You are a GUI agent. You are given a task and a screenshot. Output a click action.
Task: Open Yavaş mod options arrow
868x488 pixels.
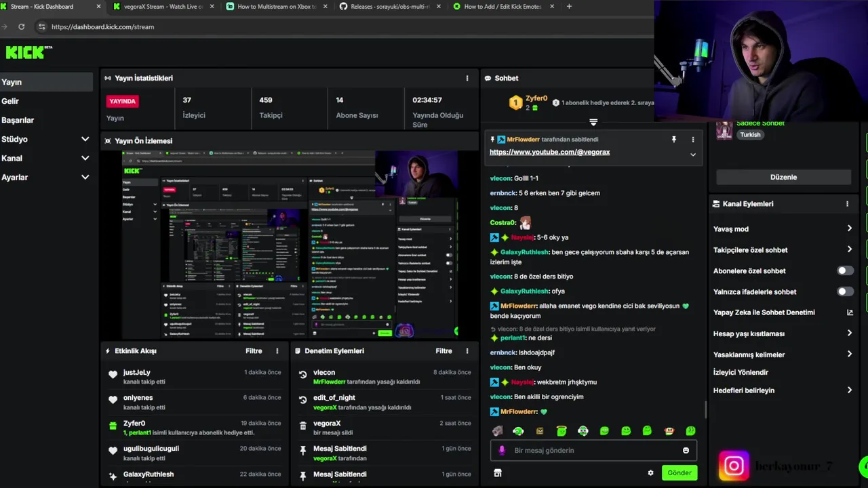[x=850, y=229]
